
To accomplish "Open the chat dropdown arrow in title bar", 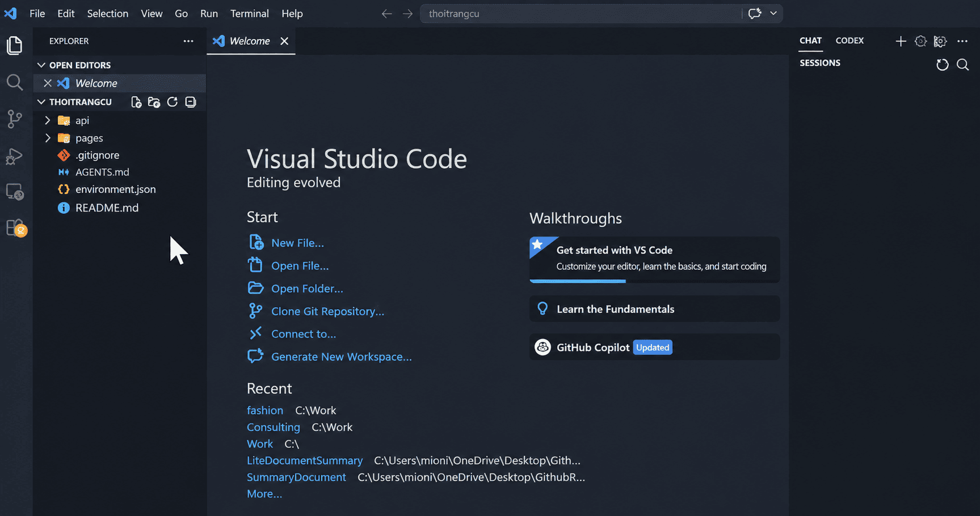I will pos(773,14).
